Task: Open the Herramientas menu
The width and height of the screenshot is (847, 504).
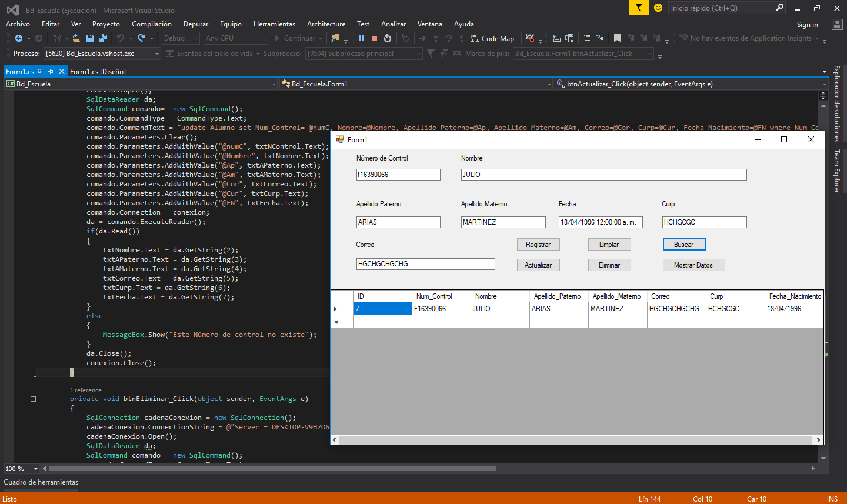Action: pyautogui.click(x=274, y=24)
